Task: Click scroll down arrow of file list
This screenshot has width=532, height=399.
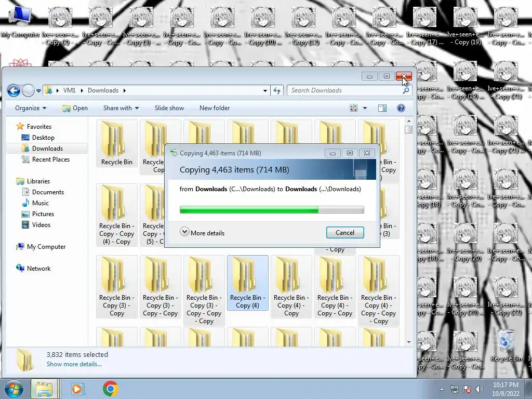Action: pos(409,342)
